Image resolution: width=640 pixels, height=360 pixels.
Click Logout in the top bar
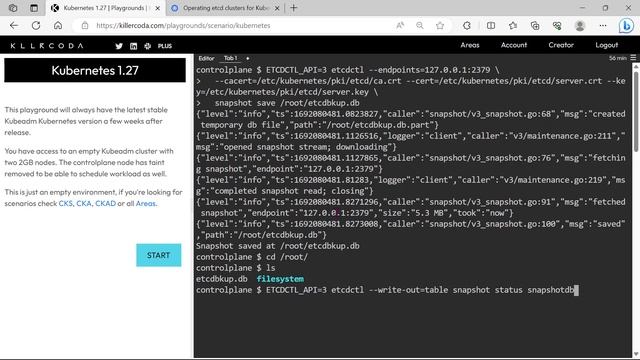[x=607, y=45]
